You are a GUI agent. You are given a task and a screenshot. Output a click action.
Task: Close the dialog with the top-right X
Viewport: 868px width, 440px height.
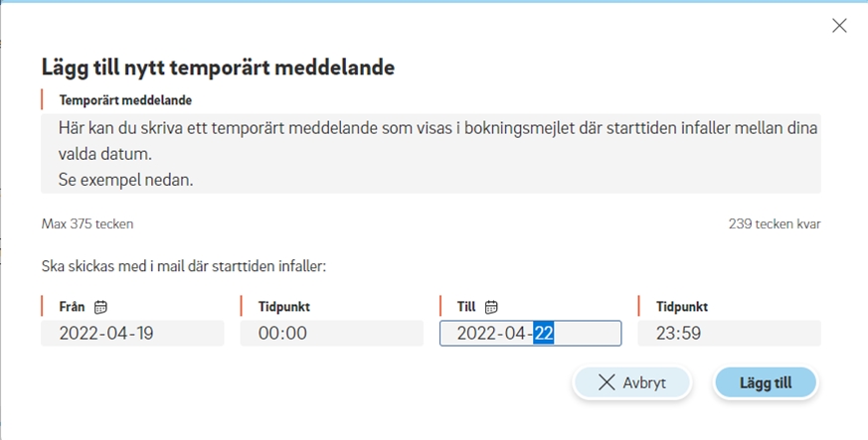[839, 26]
